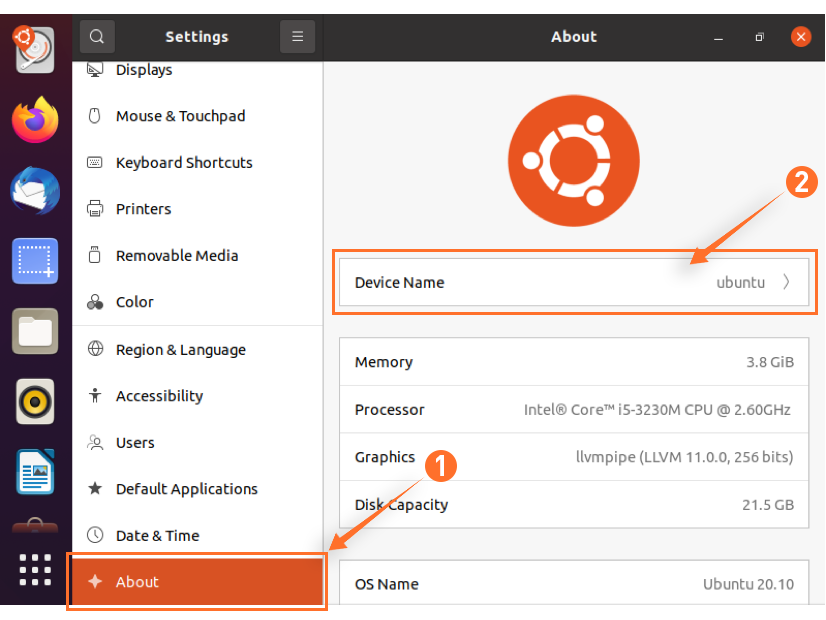Click the Ubuntu 20.10 OS value
The width and height of the screenshot is (826, 620).
[748, 584]
